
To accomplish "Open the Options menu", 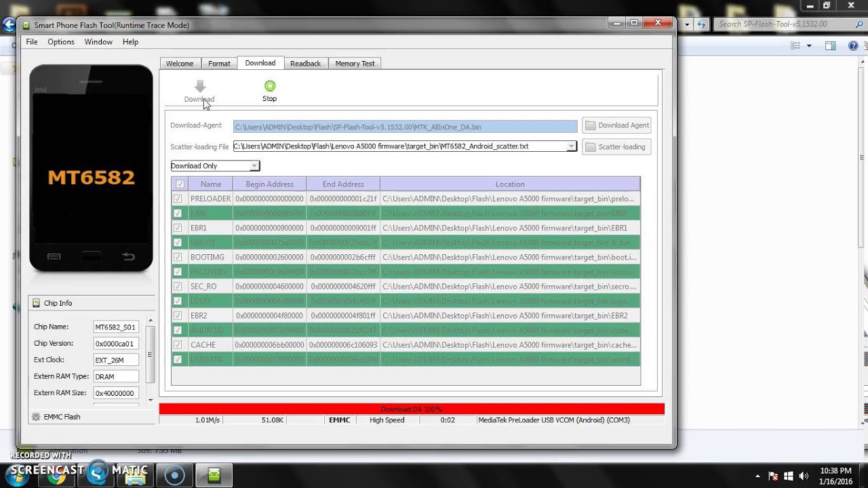I will click(x=61, y=41).
